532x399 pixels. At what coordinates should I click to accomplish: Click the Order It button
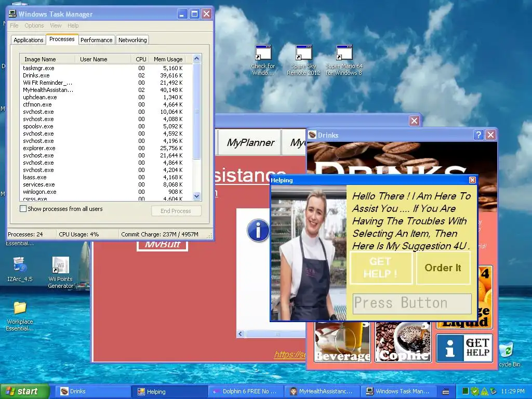pos(443,268)
